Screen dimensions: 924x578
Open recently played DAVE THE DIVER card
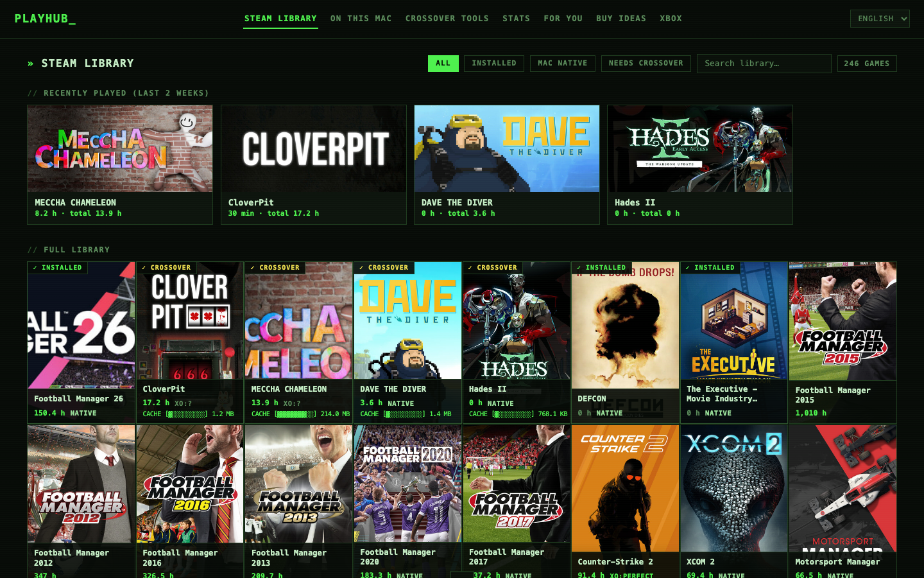[x=507, y=165]
